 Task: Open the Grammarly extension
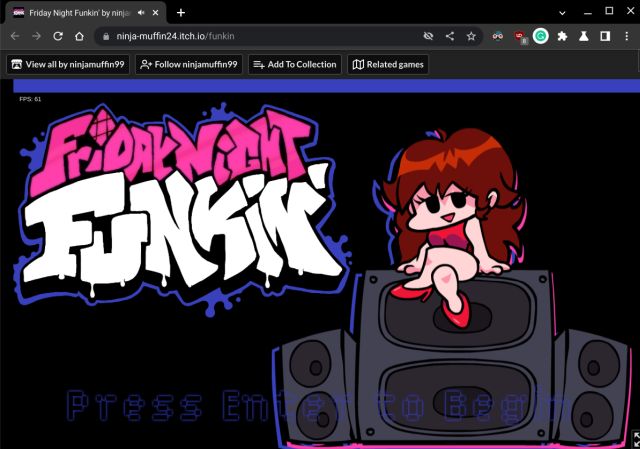(x=541, y=36)
